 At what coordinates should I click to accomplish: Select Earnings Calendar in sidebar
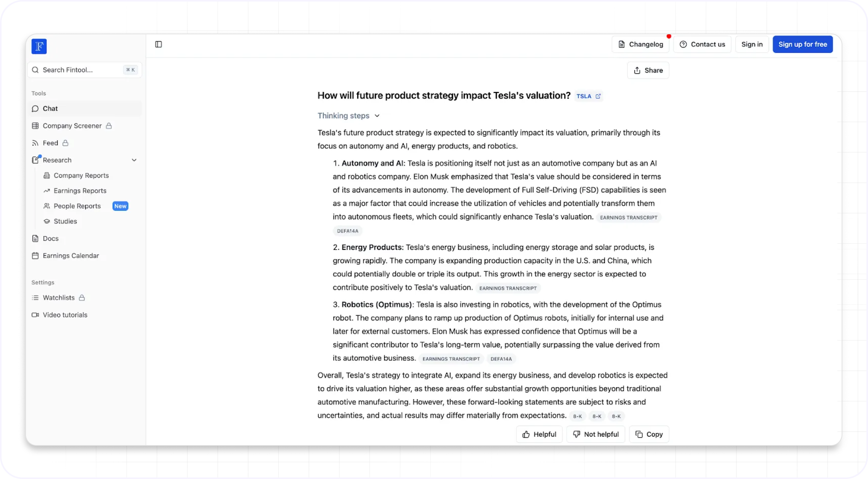click(x=70, y=256)
